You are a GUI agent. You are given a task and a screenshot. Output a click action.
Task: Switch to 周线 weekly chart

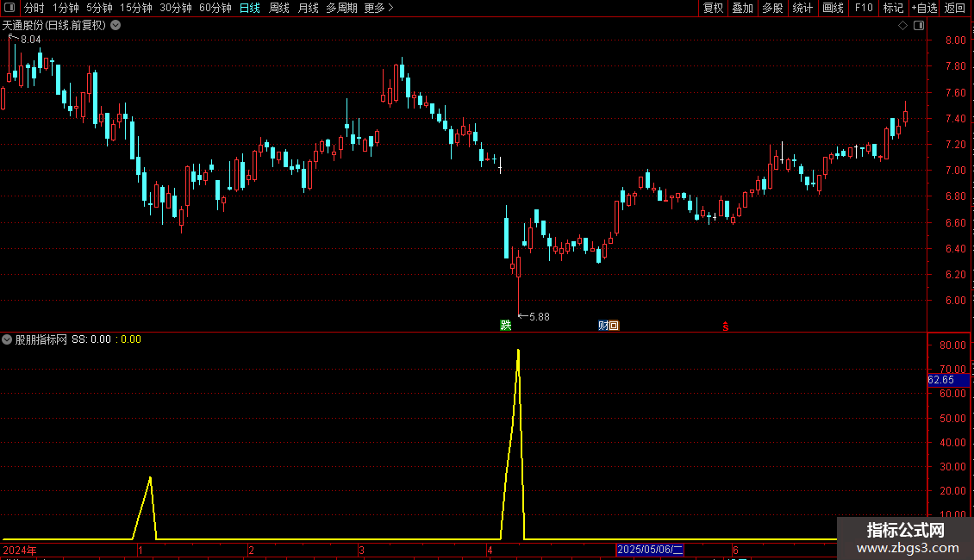(x=279, y=8)
